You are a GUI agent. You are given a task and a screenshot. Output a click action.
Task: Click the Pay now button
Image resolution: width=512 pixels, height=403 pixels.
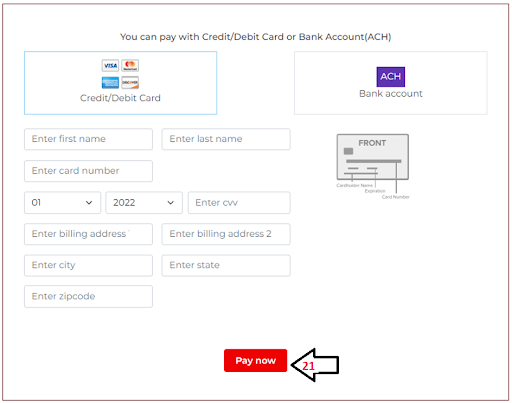point(255,360)
